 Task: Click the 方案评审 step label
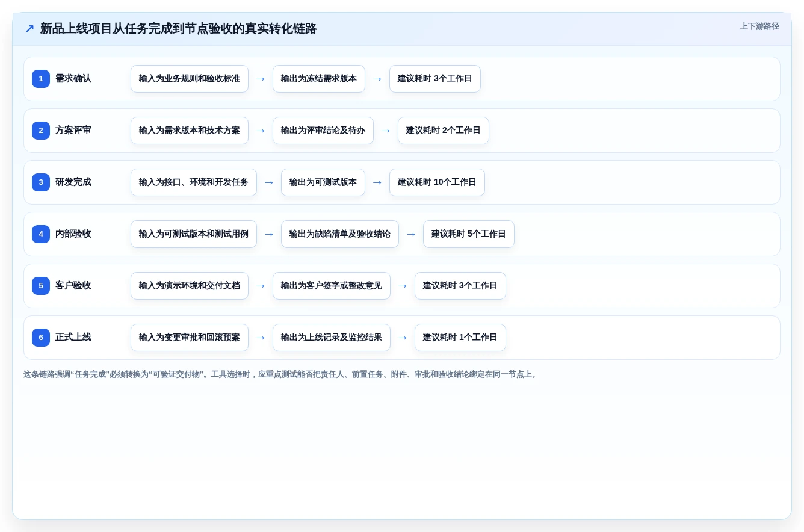(x=73, y=131)
